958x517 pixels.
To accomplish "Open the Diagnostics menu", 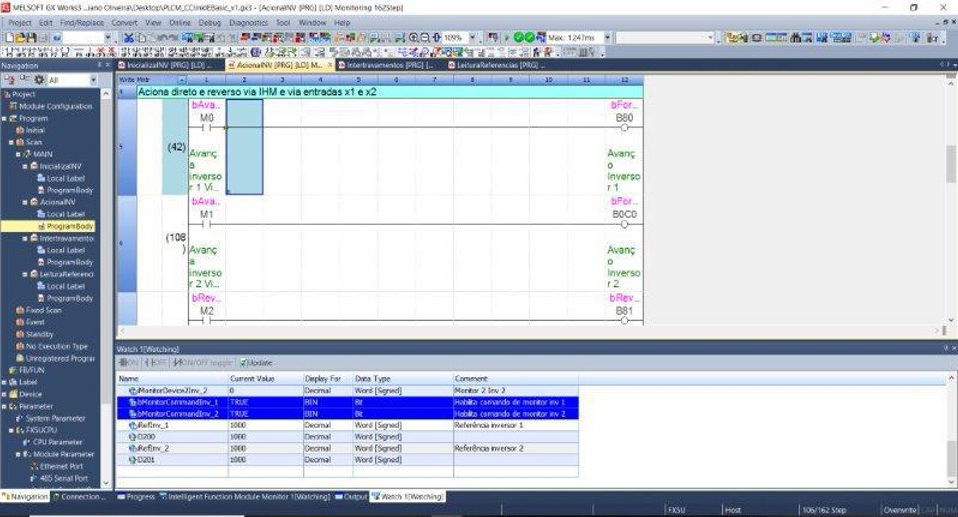I will click(249, 22).
